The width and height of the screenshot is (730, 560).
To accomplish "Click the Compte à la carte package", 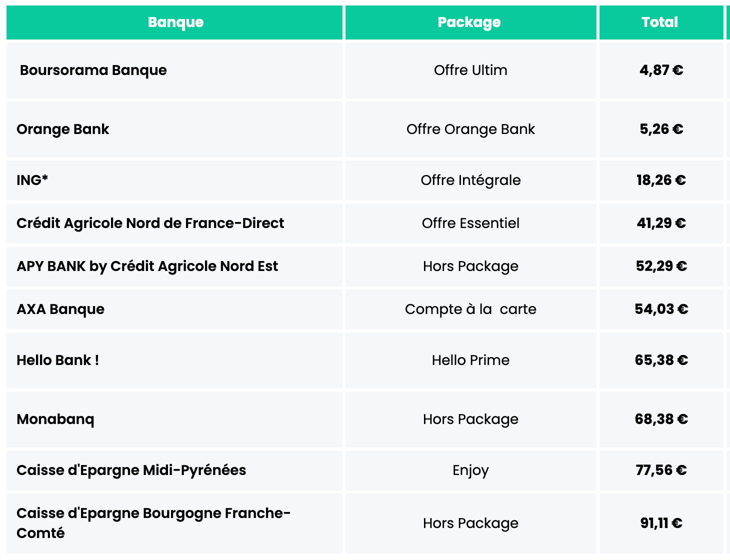I will pos(470,309).
